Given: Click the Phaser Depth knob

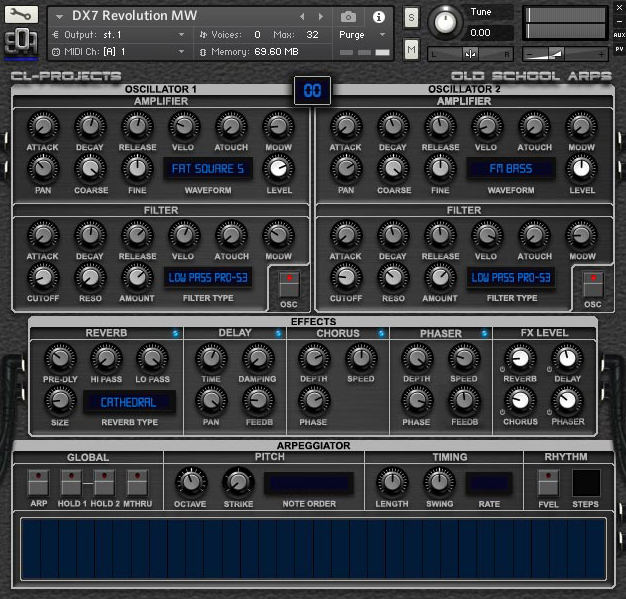Looking at the screenshot, I should (x=417, y=358).
